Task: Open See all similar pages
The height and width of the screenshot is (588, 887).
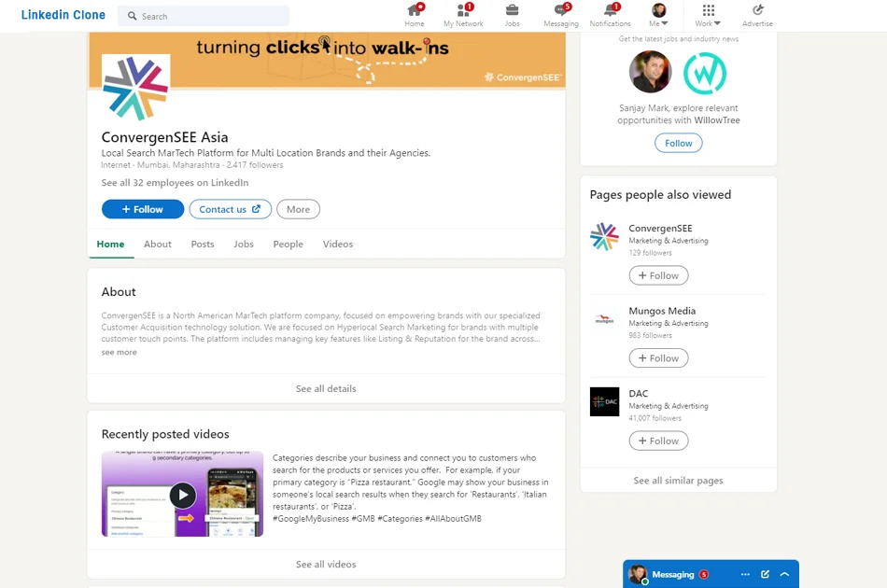Action: click(x=678, y=480)
